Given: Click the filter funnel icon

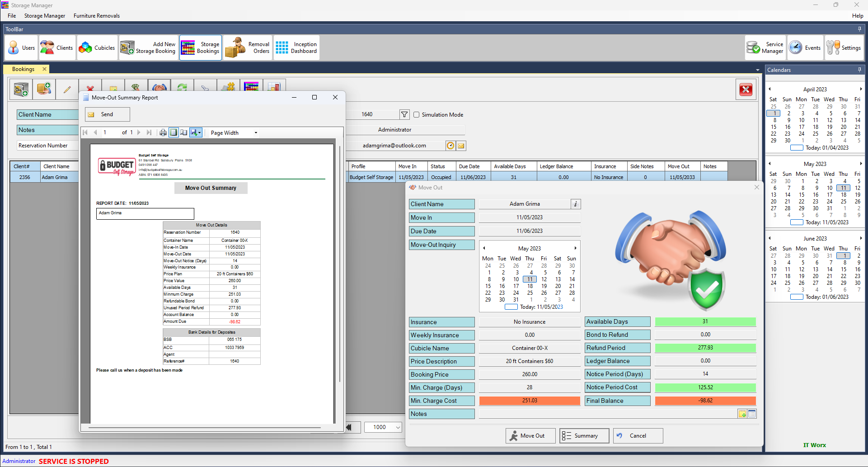Looking at the screenshot, I should (404, 115).
